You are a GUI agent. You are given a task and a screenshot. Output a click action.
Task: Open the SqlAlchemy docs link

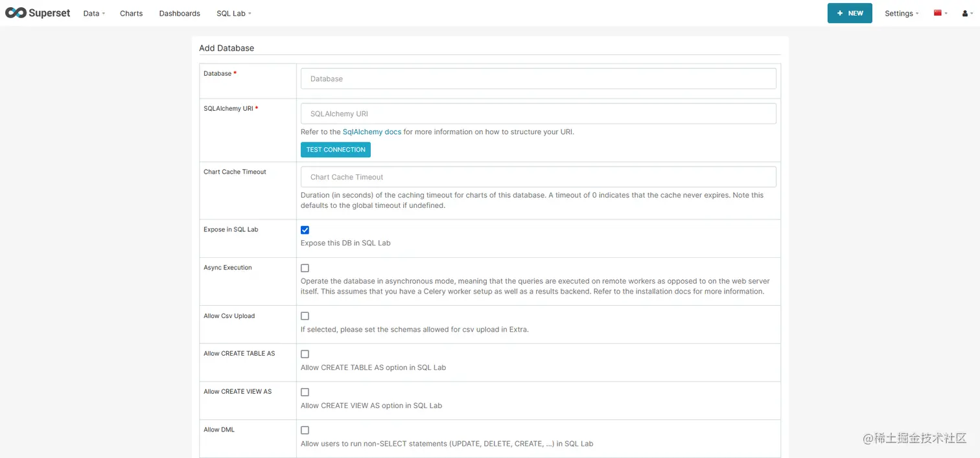[372, 132]
